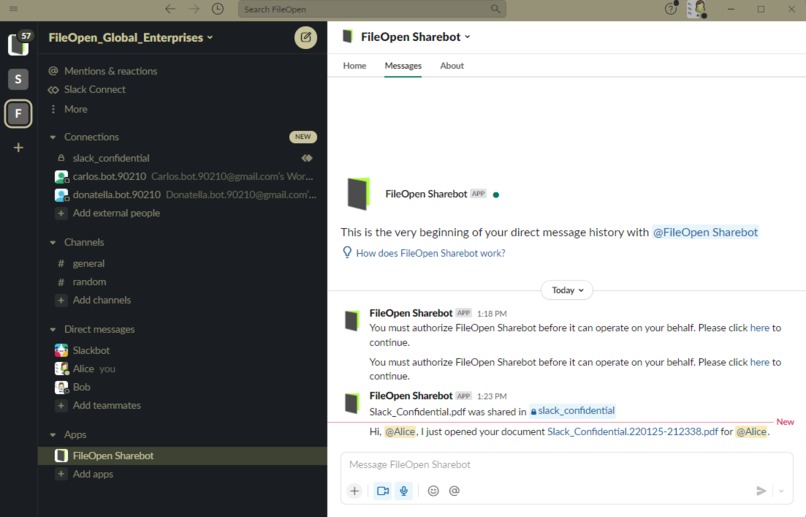The image size is (806, 517).
Task: Open How does FileOpen Sharebot work?
Action: point(430,253)
